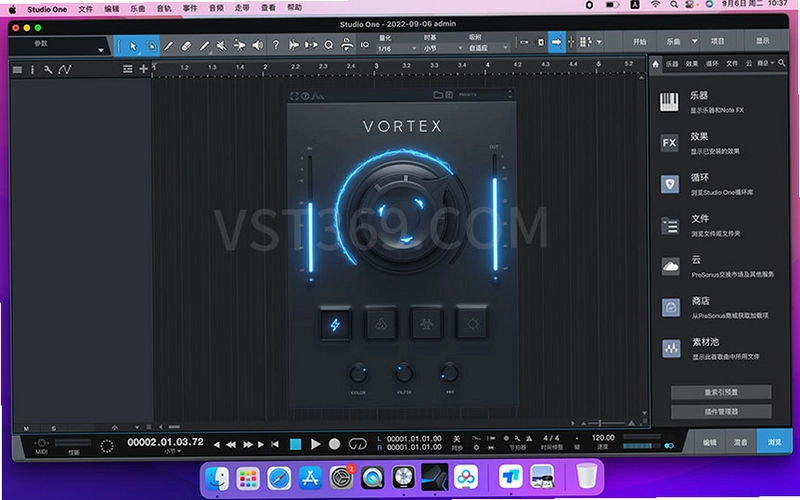800x500 pixels.
Task: Click browser home icon
Action: coord(656,63)
